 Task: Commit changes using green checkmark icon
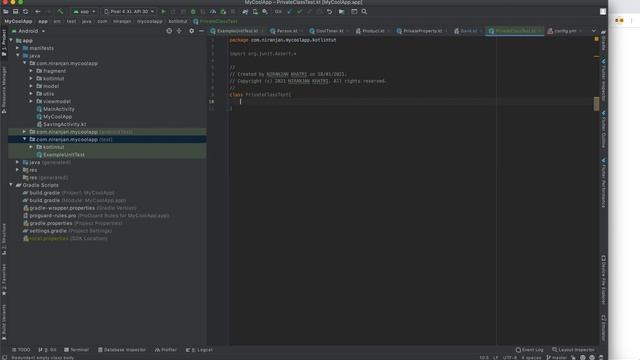300,12
